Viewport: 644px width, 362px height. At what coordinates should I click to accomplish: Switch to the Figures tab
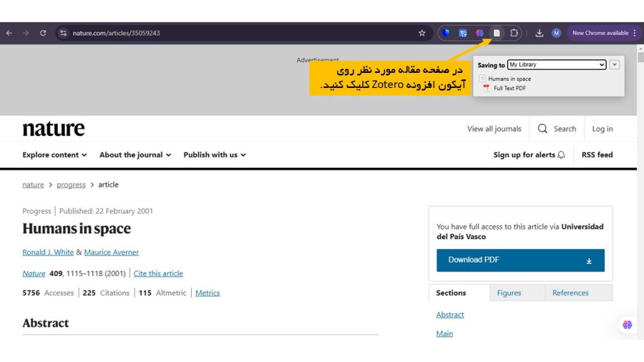point(517,292)
